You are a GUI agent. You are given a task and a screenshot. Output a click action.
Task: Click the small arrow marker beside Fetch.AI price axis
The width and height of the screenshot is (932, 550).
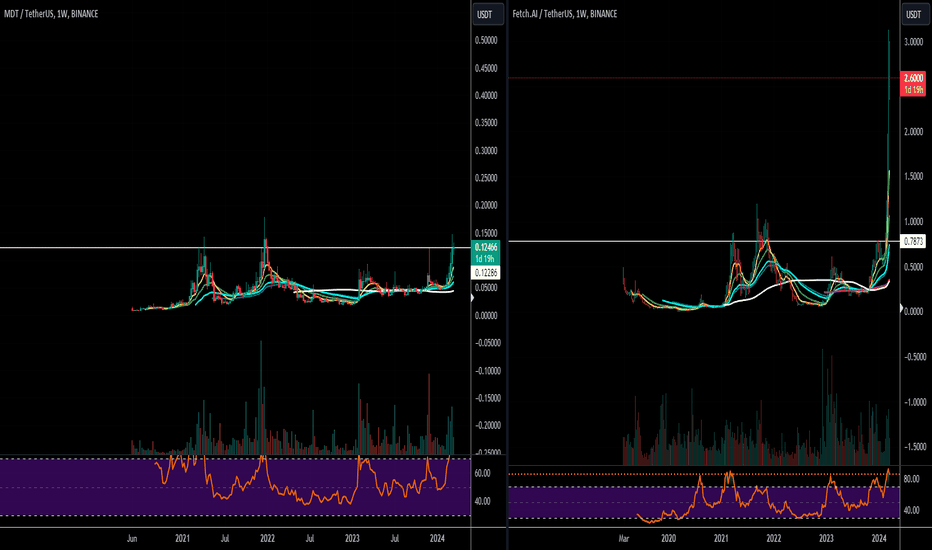902,309
